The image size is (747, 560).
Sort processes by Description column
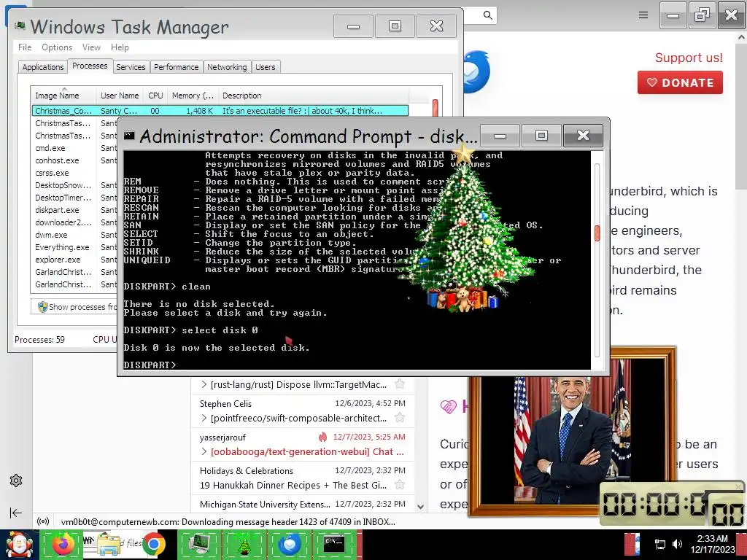click(314, 96)
